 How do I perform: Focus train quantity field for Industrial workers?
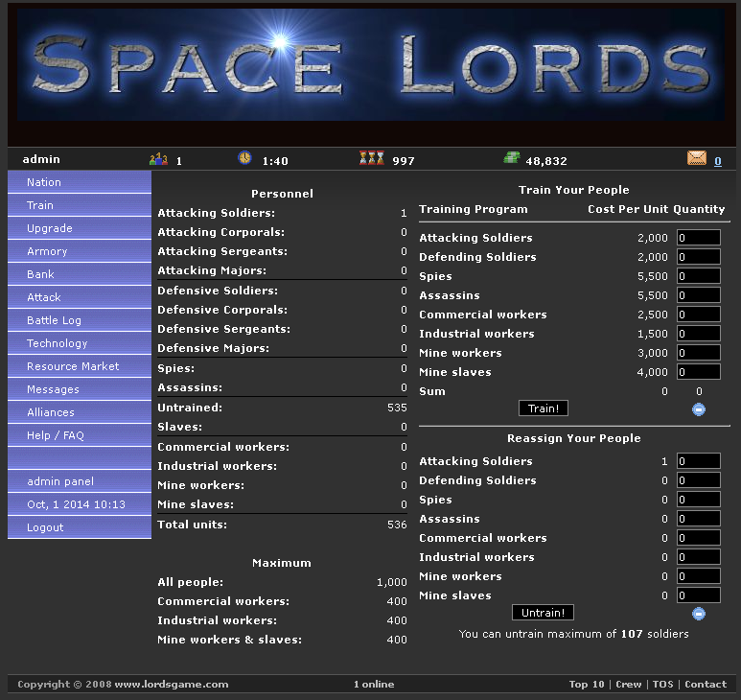[x=699, y=334]
